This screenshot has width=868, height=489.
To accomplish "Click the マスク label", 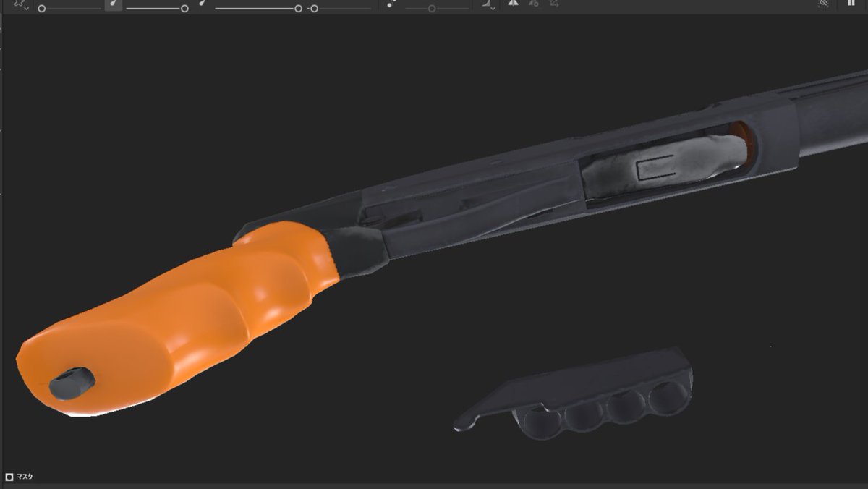I will pyautogui.click(x=25, y=477).
